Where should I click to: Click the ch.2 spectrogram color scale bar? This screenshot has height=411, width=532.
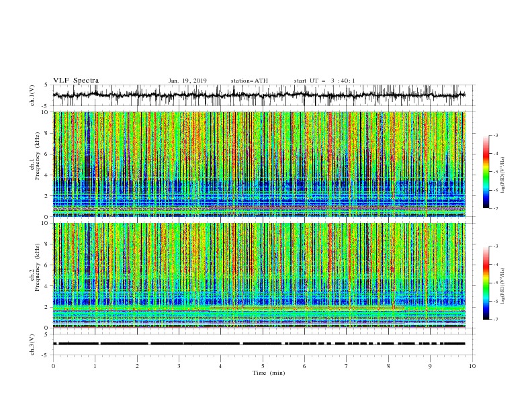coord(486,283)
